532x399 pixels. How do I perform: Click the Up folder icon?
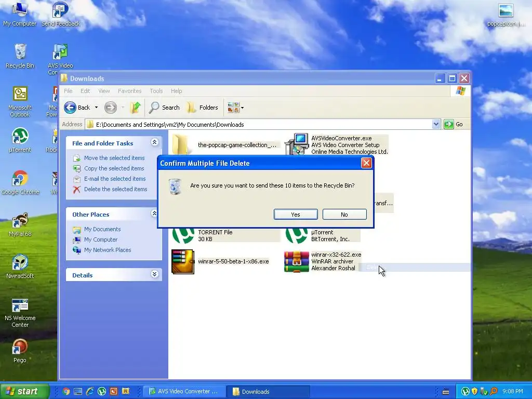click(x=135, y=108)
